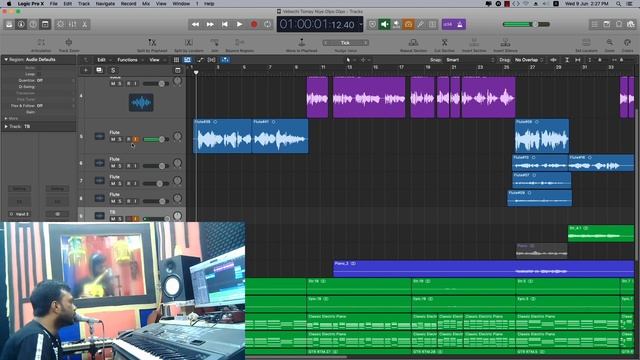Click the global Solo S button
640x360 pixels.
113,70
